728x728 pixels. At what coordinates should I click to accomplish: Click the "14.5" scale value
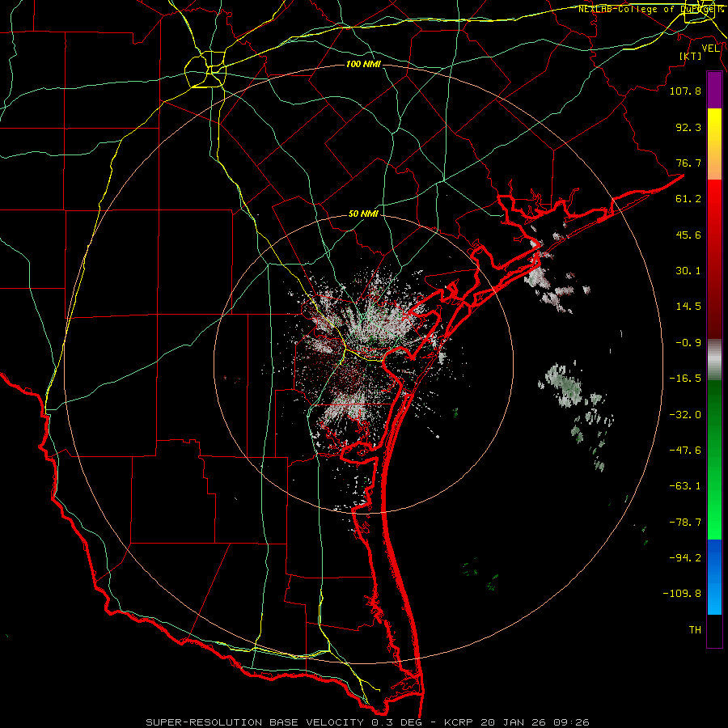click(x=688, y=307)
